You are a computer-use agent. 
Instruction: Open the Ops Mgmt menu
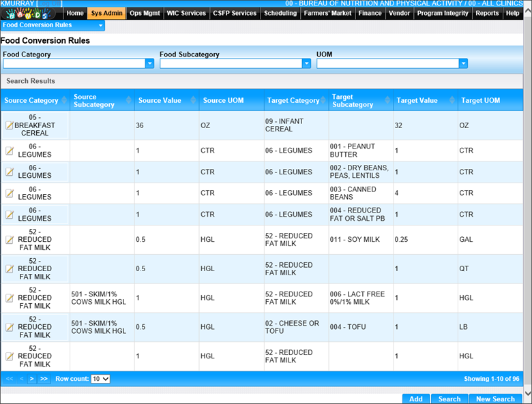[x=145, y=13]
